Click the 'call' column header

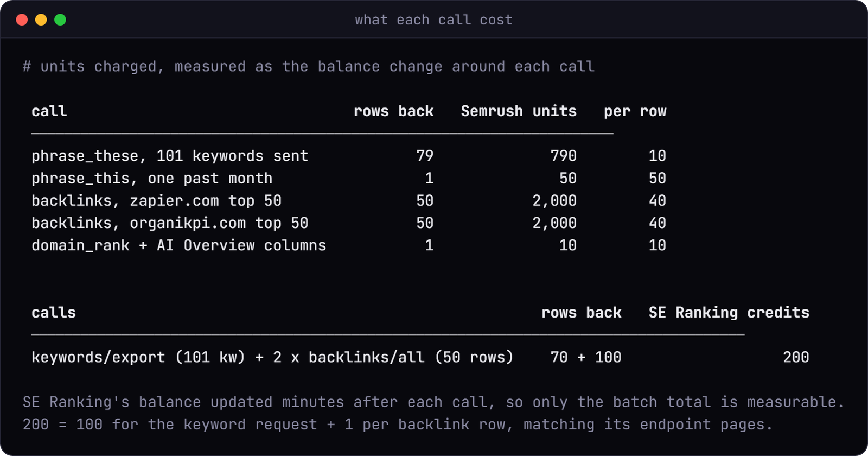point(49,111)
